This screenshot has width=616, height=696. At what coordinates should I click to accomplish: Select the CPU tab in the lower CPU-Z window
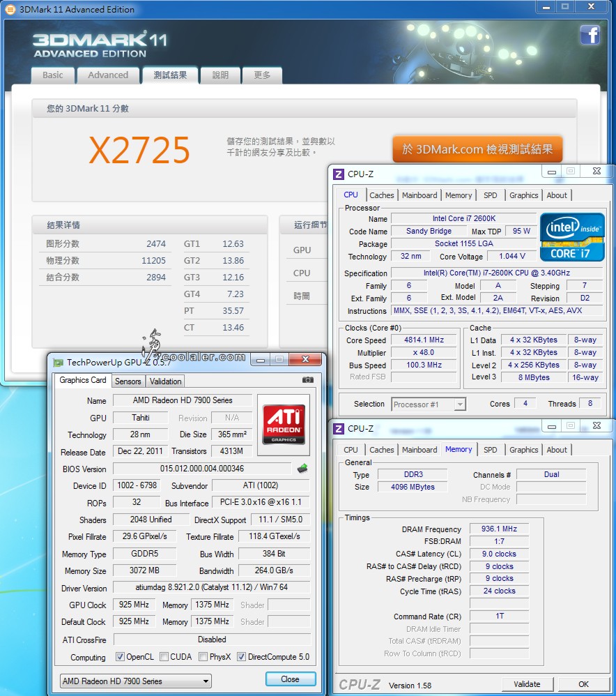point(351,450)
